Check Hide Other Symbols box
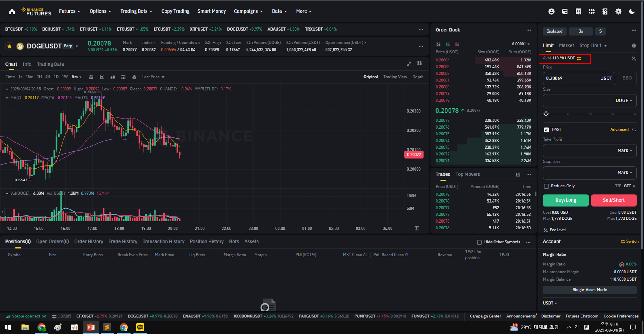644x334 pixels. tap(479, 242)
